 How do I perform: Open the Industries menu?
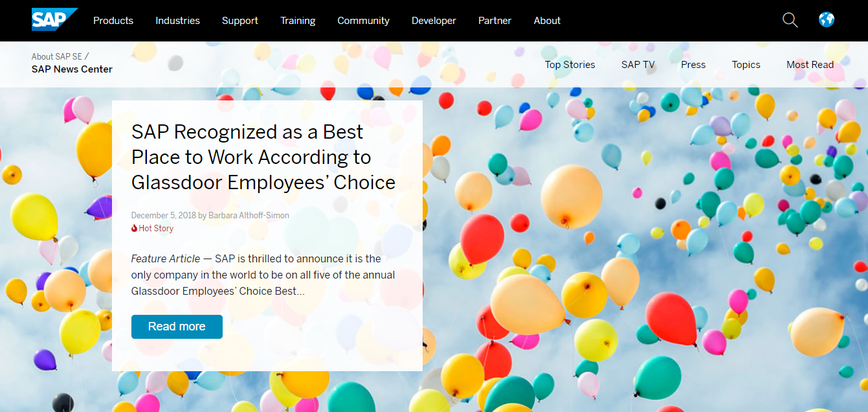tap(177, 21)
